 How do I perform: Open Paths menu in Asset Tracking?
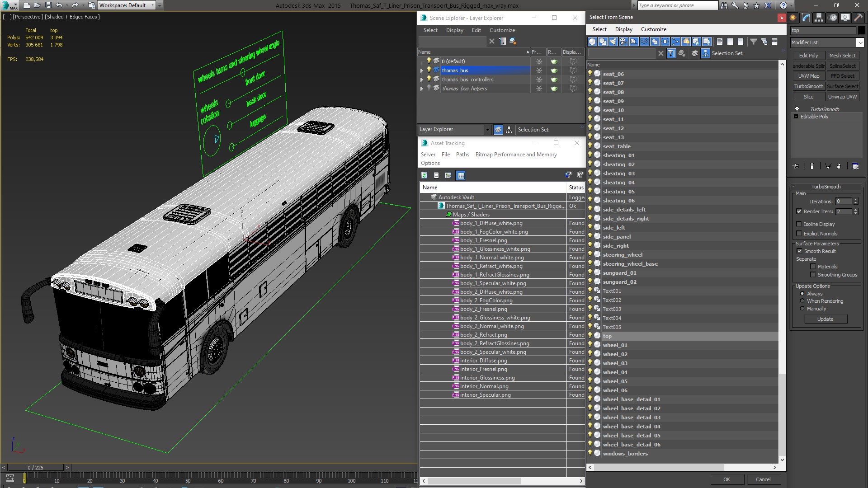pyautogui.click(x=462, y=155)
